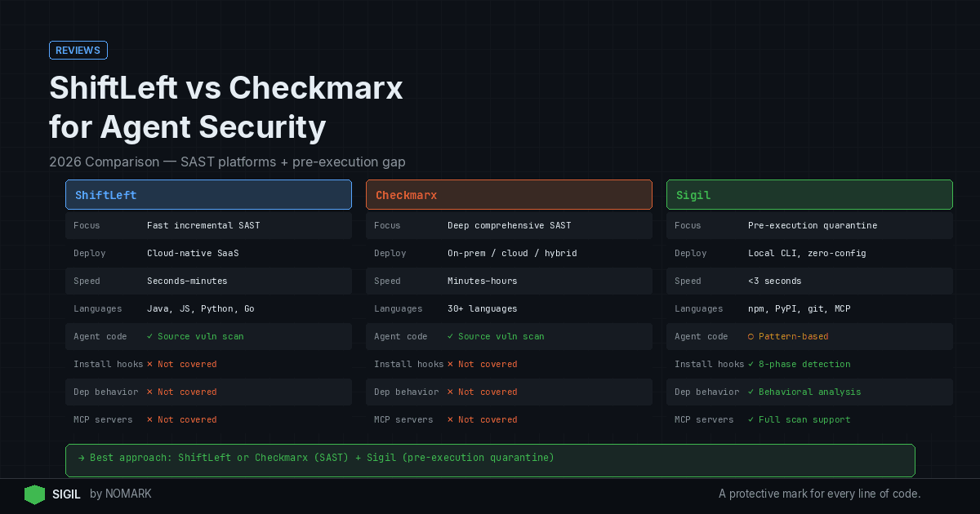Viewport: 980px width, 514px height.
Task: Open the NOMARK link in the footer
Action: click(129, 494)
